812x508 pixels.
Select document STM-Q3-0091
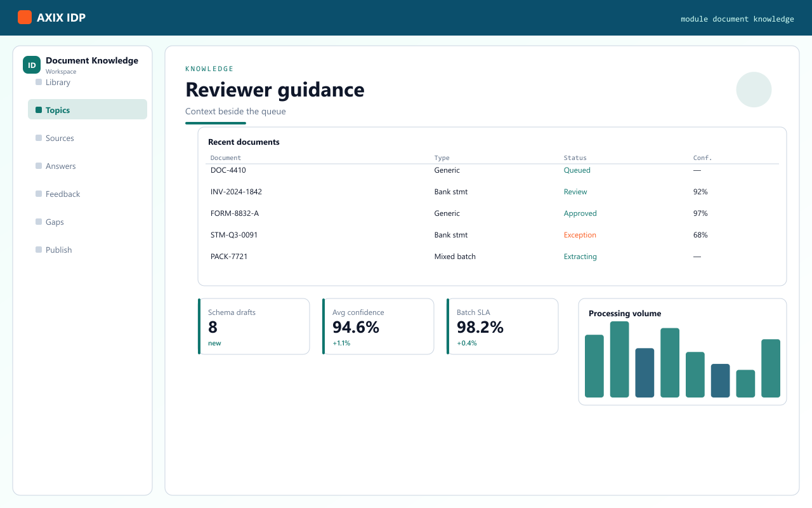(492, 235)
